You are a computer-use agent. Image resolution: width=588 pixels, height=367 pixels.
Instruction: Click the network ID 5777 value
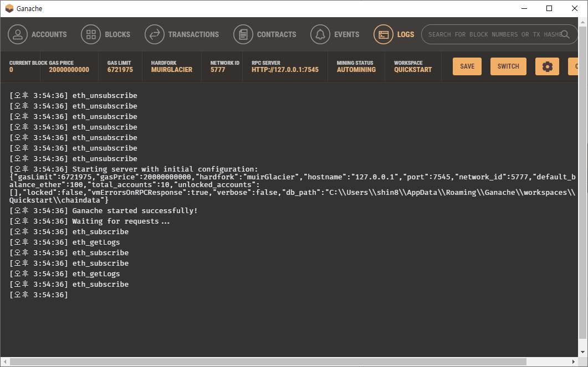[218, 70]
